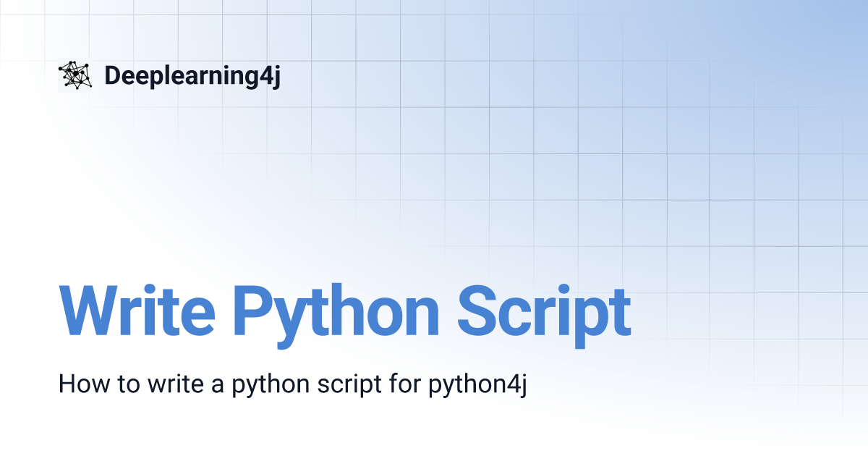Click the 'Write Python Script' heading
The height and width of the screenshot is (456, 868).
click(x=346, y=310)
